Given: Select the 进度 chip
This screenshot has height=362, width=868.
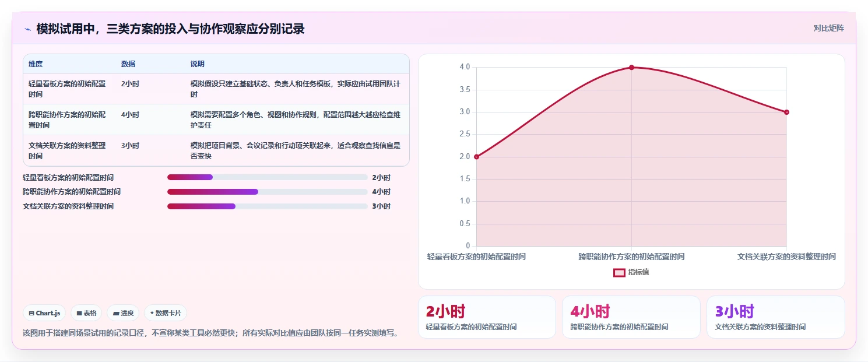Looking at the screenshot, I should point(123,313).
